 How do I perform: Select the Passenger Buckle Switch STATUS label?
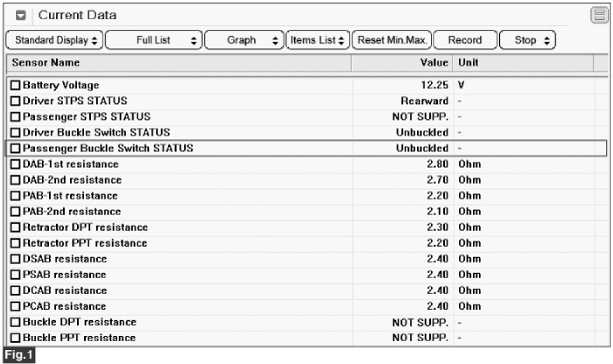click(x=108, y=148)
